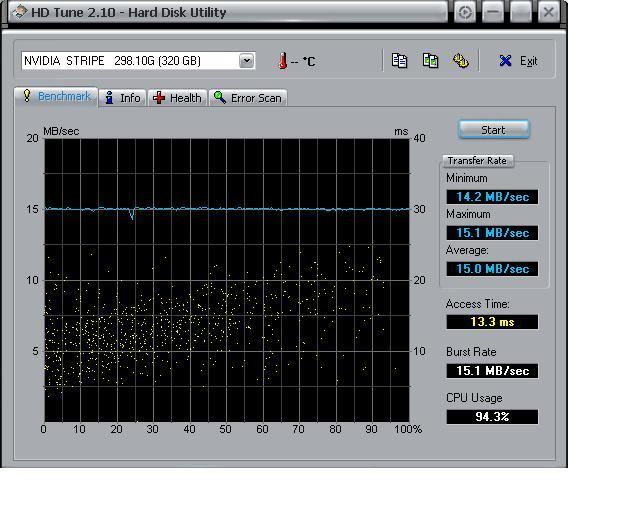Close the HD Tune window

(549, 12)
